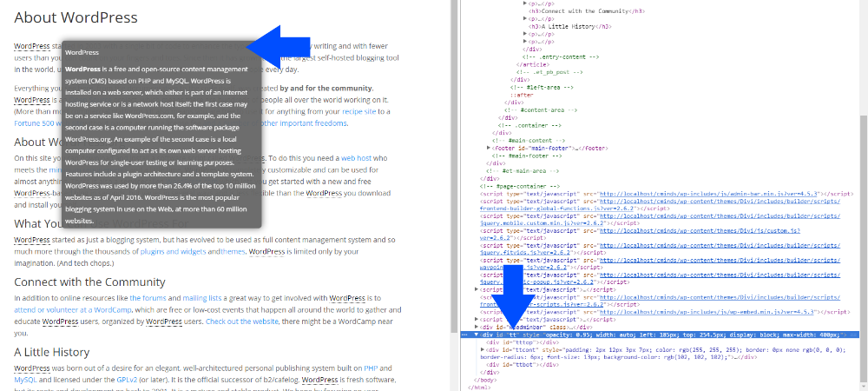
Task: Select the '<!-- #left-area -->' comment row
Action: tap(542, 88)
